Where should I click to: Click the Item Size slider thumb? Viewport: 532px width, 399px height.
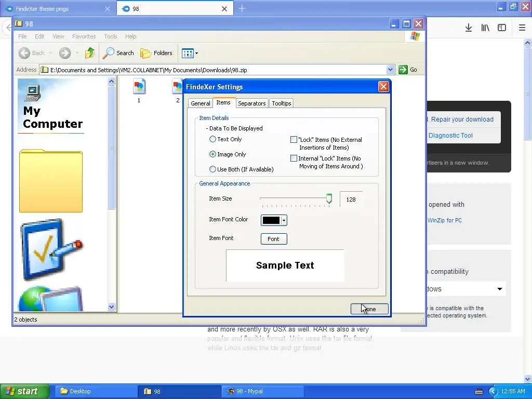click(329, 198)
